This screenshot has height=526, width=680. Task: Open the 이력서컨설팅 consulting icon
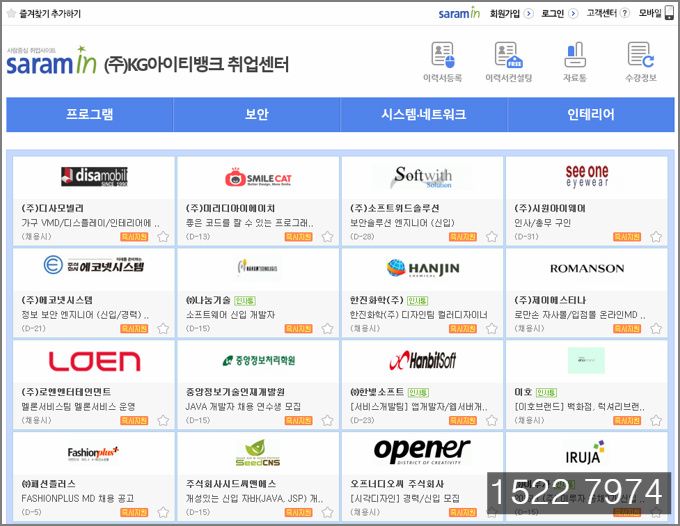(508, 62)
